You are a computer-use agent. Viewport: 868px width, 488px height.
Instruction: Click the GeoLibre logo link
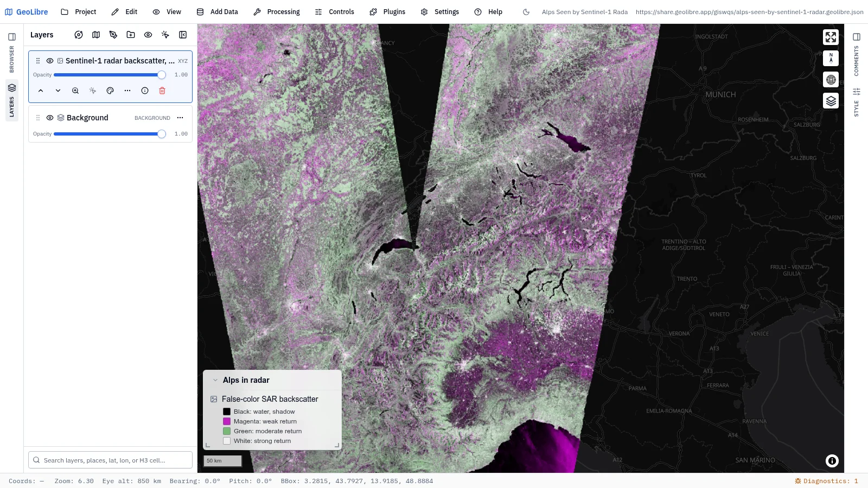26,12
